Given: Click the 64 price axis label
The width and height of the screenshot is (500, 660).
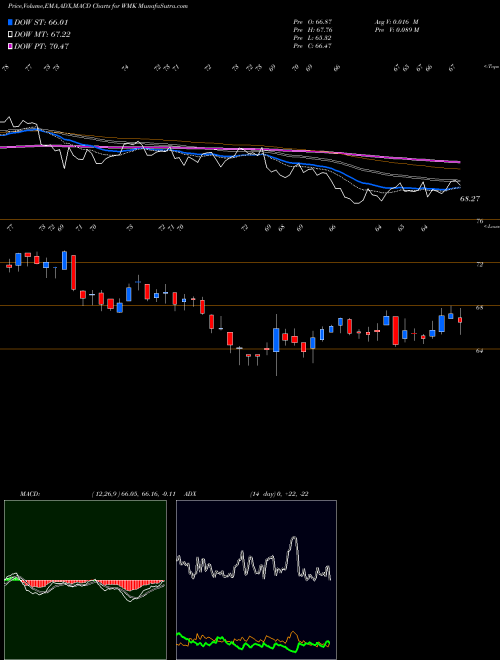Looking at the screenshot, I should pyautogui.click(x=479, y=351).
